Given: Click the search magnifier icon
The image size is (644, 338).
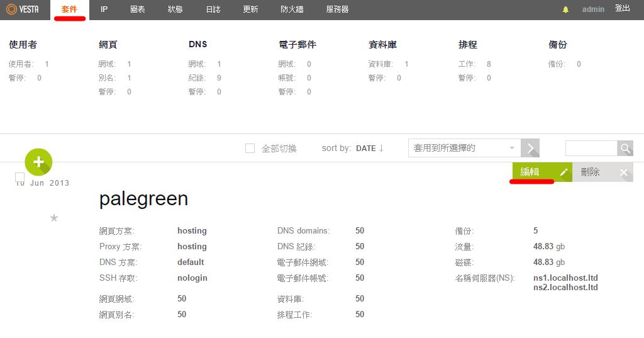Looking at the screenshot, I should [x=625, y=148].
